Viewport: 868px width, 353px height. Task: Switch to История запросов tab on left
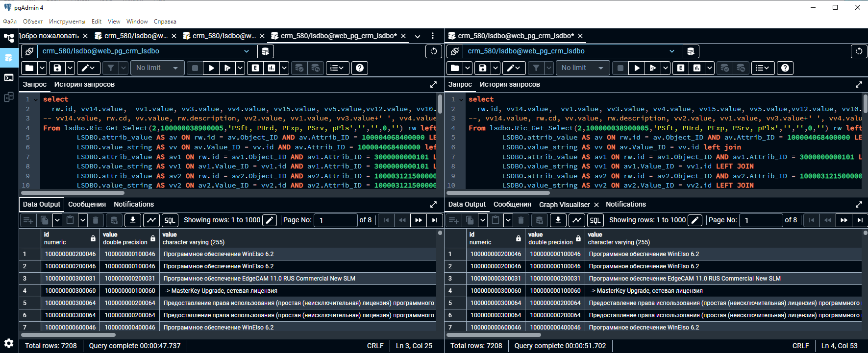click(84, 84)
